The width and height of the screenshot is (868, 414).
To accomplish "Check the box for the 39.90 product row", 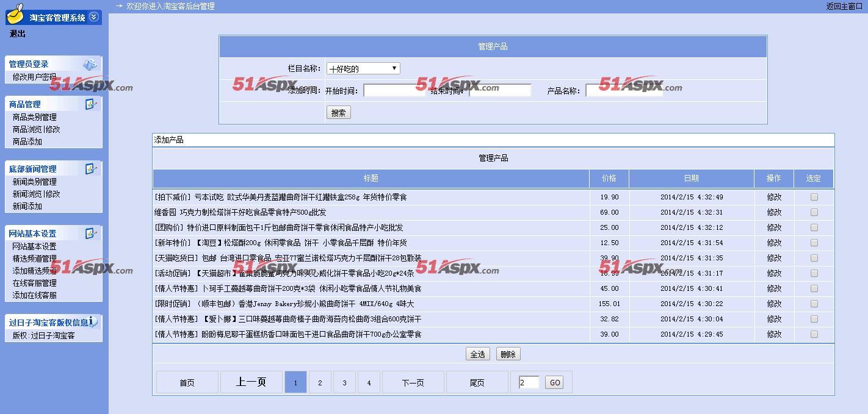I will click(814, 258).
